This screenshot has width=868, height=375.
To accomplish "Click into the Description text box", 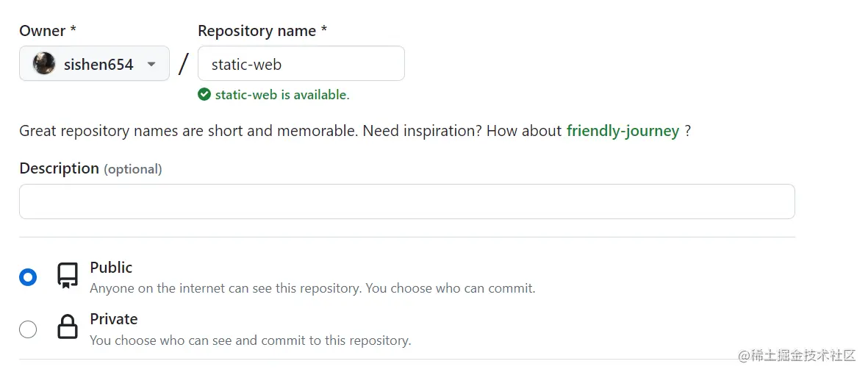I will click(406, 201).
